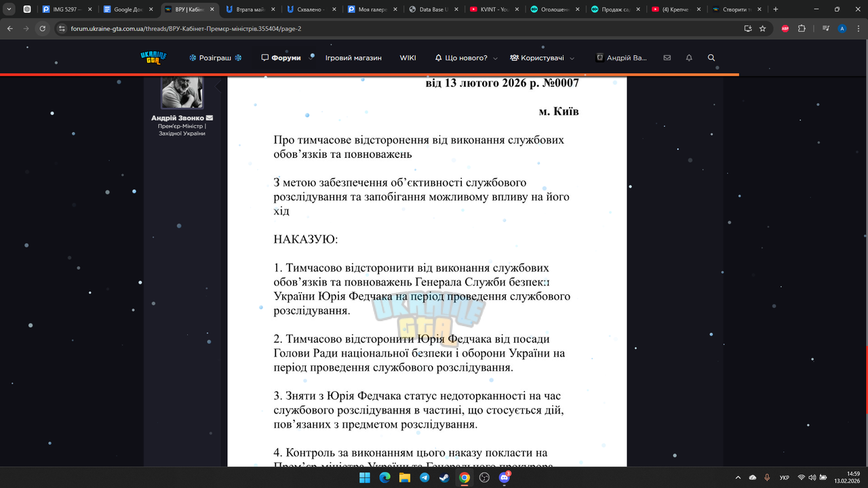Switch to the Втрата май tab
Screen dimensions: 868x488
pos(248,9)
